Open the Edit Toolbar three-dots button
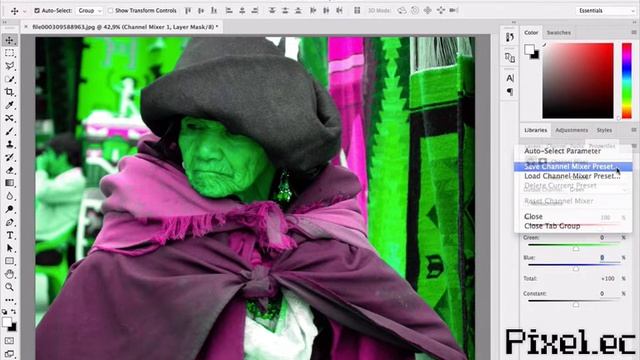 point(9,300)
